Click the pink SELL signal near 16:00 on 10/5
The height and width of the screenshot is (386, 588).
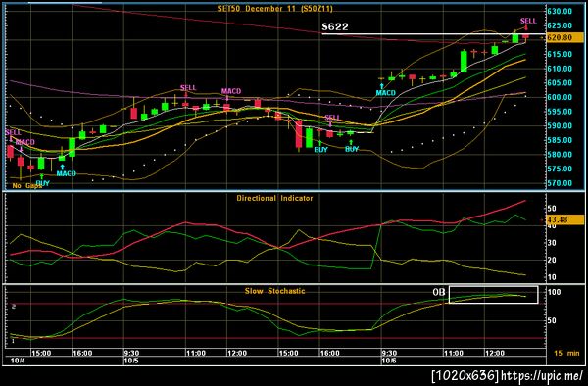point(332,118)
